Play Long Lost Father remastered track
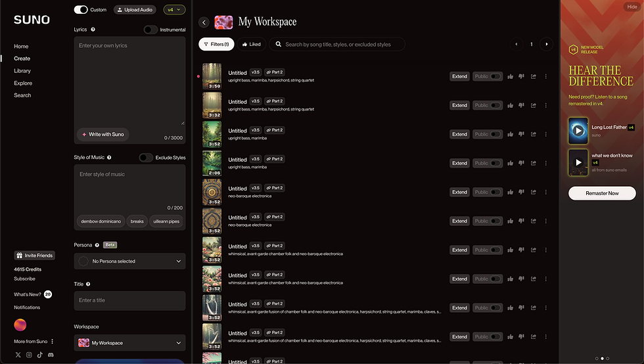The height and width of the screenshot is (364, 644). click(578, 131)
